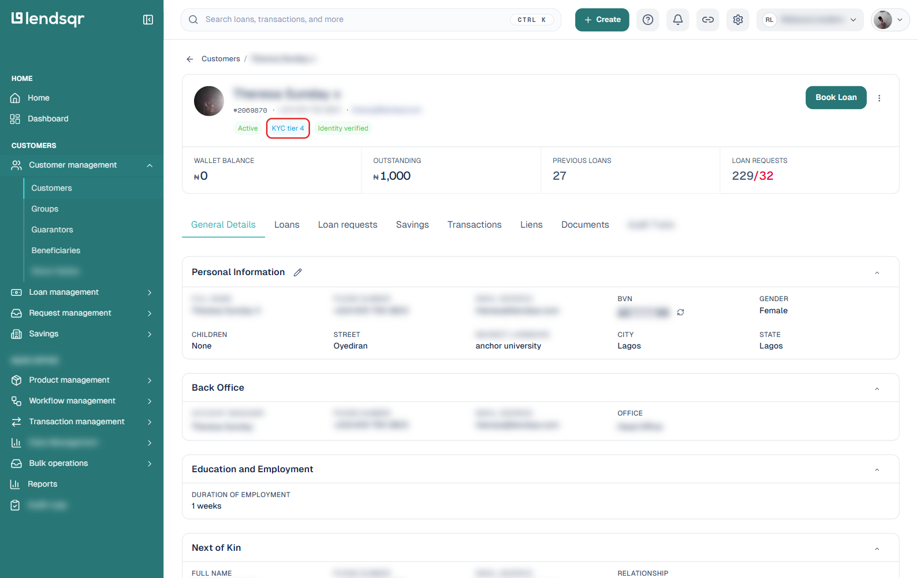Expand the Product management chevron
Screen dimensions: 924x578
(150, 380)
